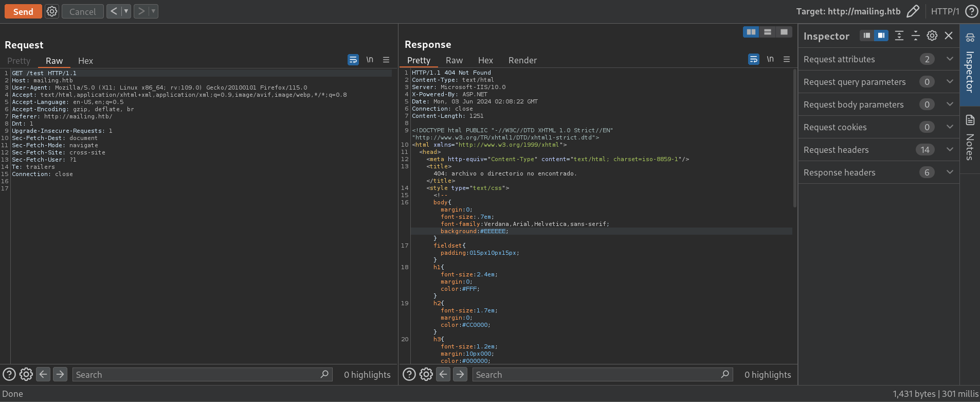Screen dimensions: 980x402
Task: Expand Response headers section
Action: coord(879,172)
